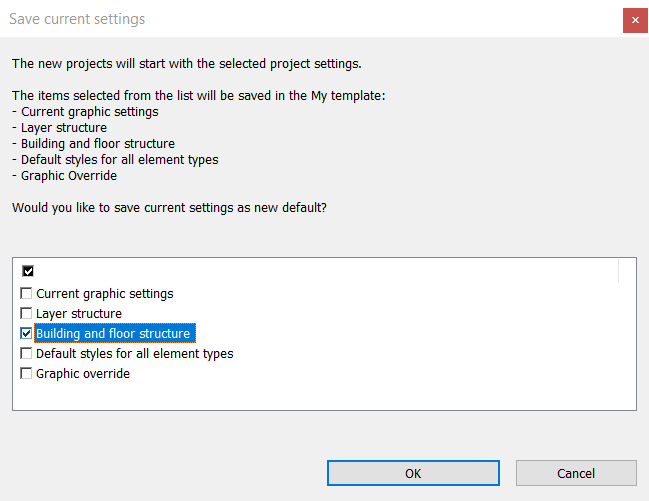The height and width of the screenshot is (501, 649).
Task: Close the Save current settings dialog
Action: click(x=635, y=20)
